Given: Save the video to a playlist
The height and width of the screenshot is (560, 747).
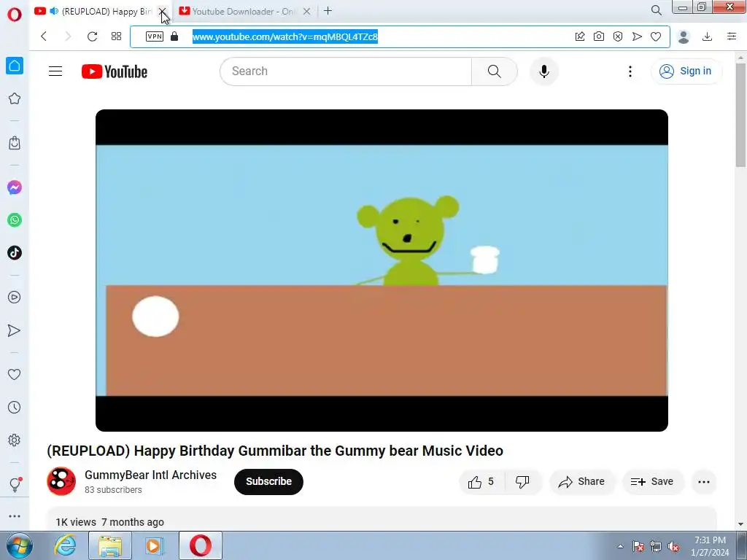Looking at the screenshot, I should [x=652, y=482].
